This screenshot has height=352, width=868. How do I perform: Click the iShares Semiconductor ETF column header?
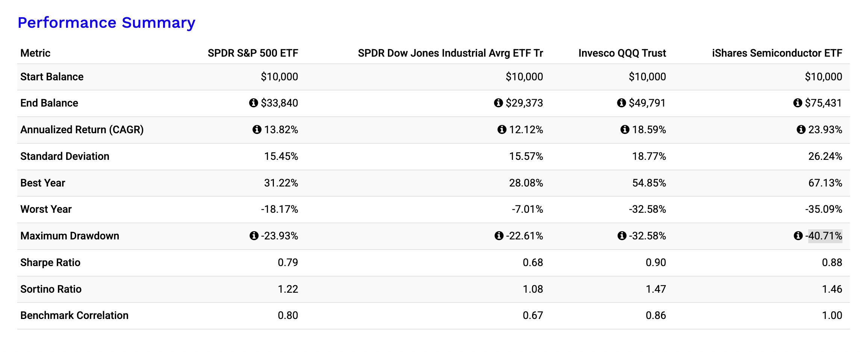[777, 53]
